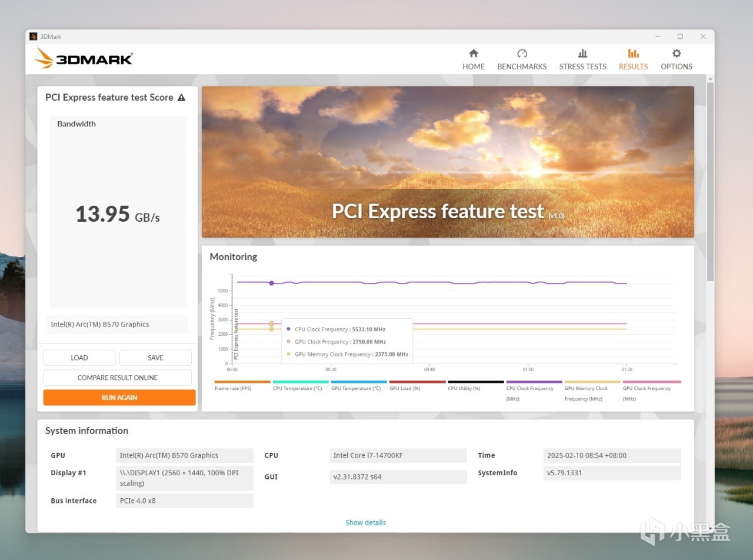The width and height of the screenshot is (753, 560).
Task: Toggle GPU Load (%) legend series
Action: [417, 386]
